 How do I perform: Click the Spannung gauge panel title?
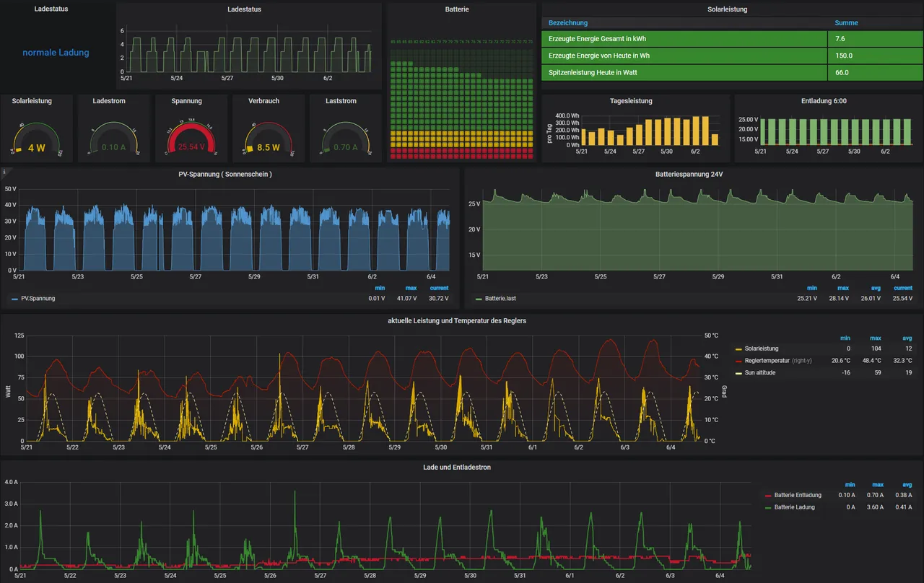click(187, 101)
